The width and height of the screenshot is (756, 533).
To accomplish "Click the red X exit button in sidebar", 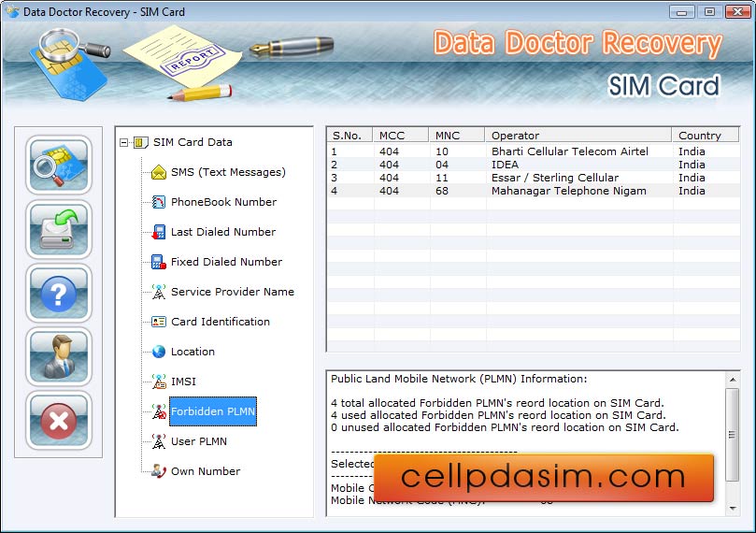I will (x=58, y=421).
